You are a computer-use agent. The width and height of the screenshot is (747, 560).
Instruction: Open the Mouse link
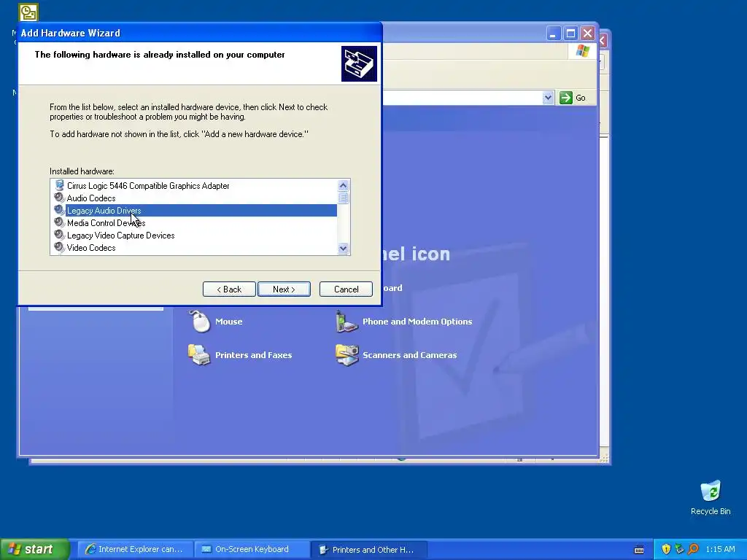pyautogui.click(x=228, y=322)
